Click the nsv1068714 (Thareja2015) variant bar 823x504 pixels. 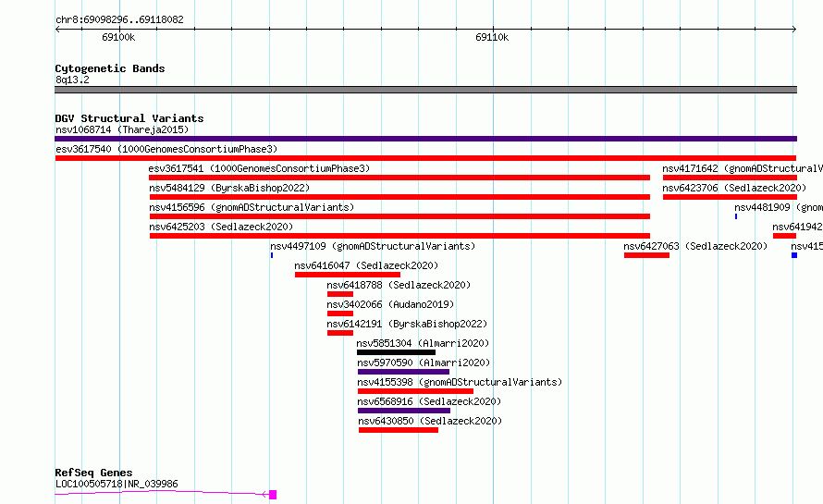(425, 139)
